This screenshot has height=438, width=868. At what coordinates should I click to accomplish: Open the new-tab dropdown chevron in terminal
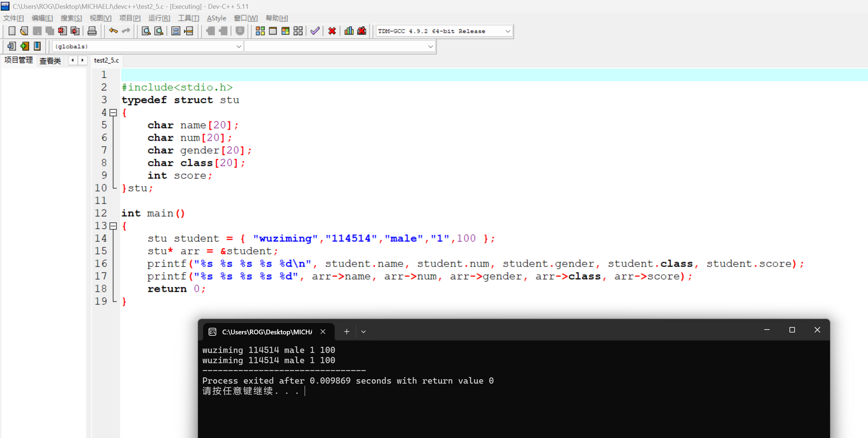click(x=363, y=332)
